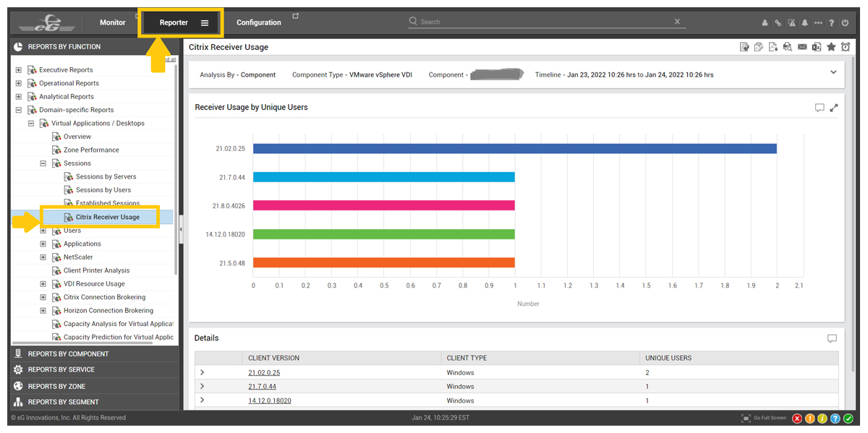Expand the Analytical Reports node
This screenshot has width=868, height=433.
point(19,97)
